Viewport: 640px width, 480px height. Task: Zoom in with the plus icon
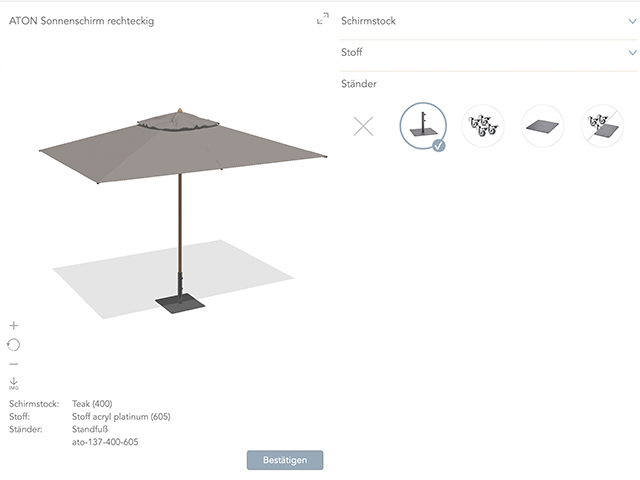14,326
